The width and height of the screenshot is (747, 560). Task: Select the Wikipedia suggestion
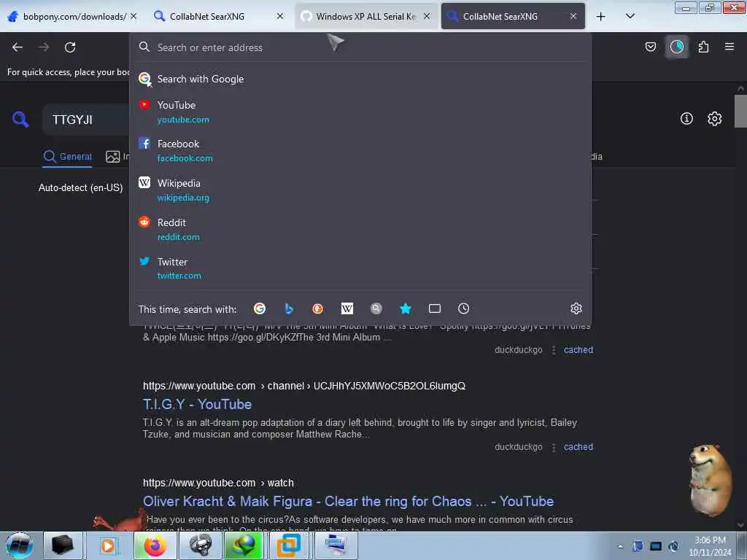[360, 190]
